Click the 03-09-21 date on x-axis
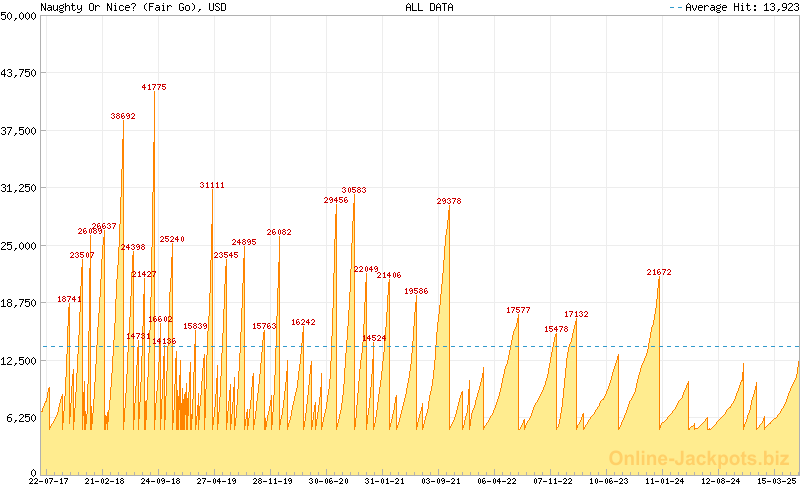The image size is (800, 490). [x=441, y=481]
